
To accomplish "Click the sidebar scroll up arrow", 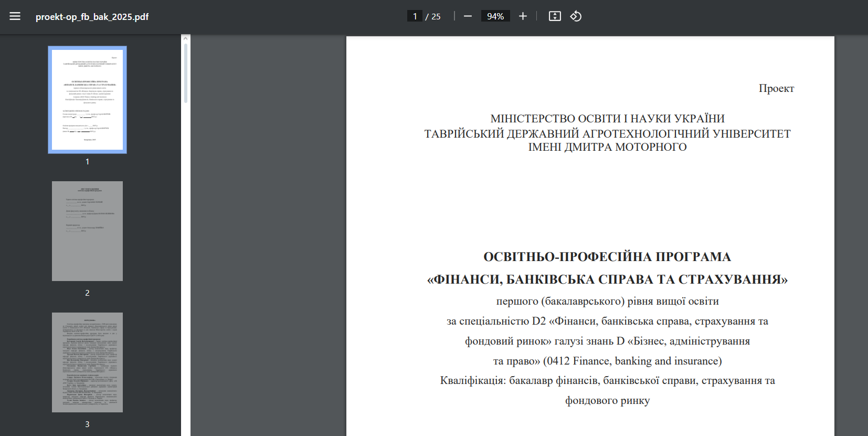I will point(186,38).
